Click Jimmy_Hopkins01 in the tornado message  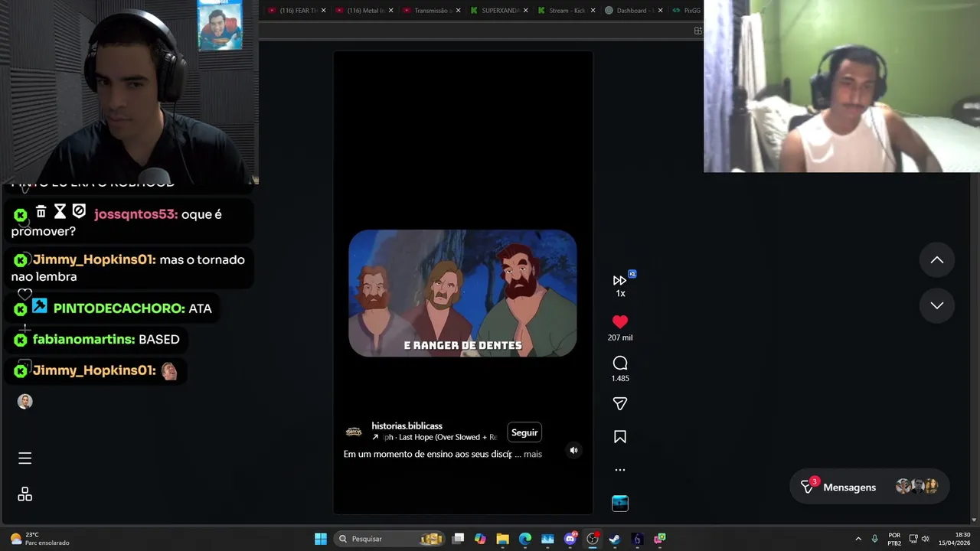(94, 259)
